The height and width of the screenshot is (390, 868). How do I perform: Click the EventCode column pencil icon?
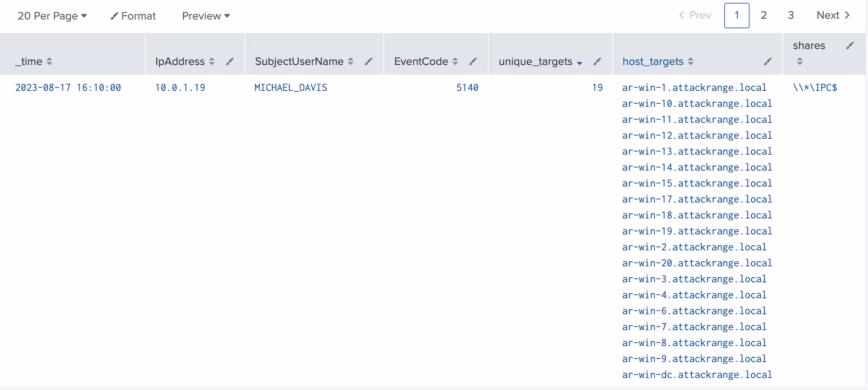[x=473, y=61]
